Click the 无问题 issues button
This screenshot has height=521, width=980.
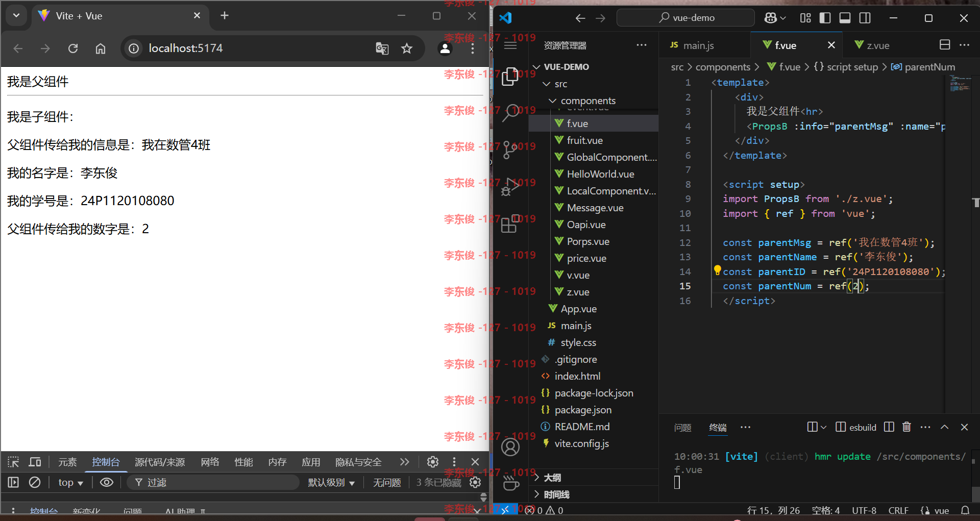click(387, 483)
